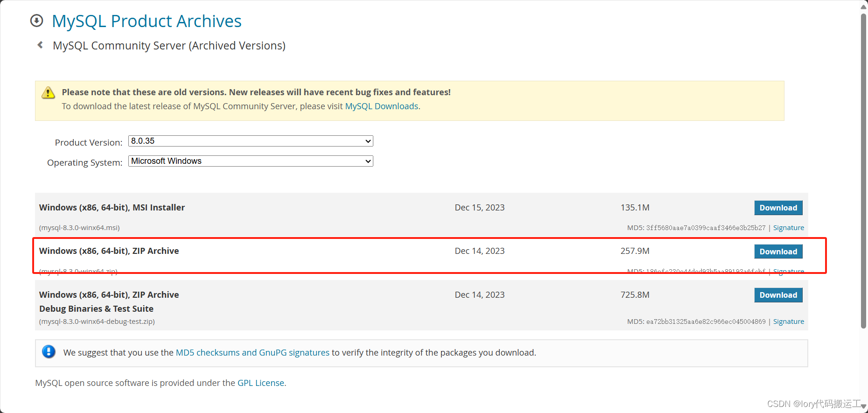Click the blue info exclamation icon
The image size is (868, 413).
49,351
